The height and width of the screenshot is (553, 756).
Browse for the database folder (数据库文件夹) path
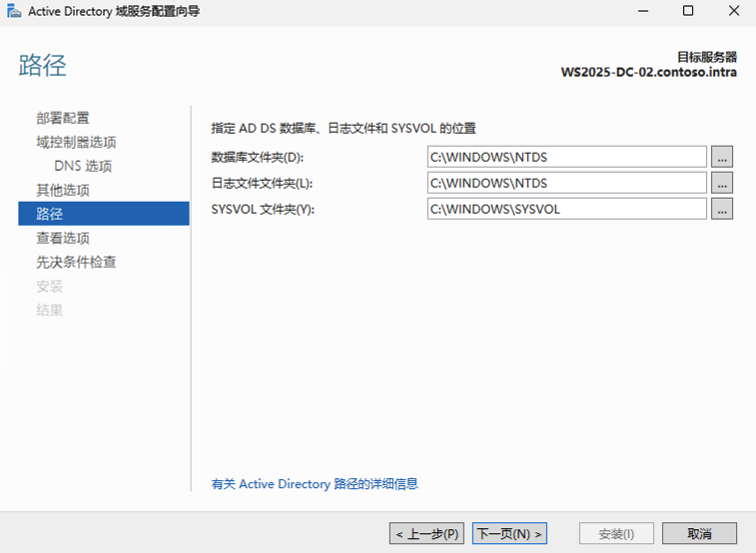click(x=722, y=157)
